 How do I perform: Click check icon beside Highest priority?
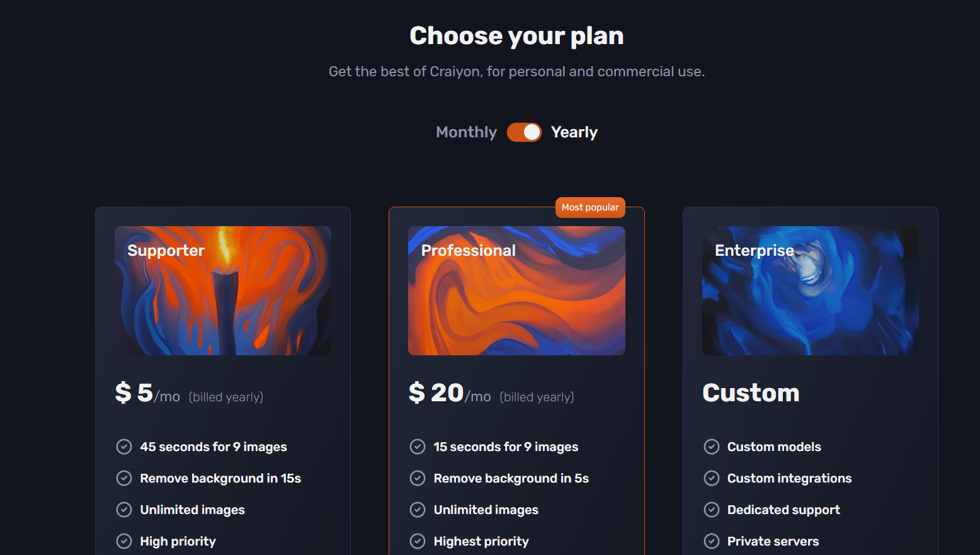[418, 541]
